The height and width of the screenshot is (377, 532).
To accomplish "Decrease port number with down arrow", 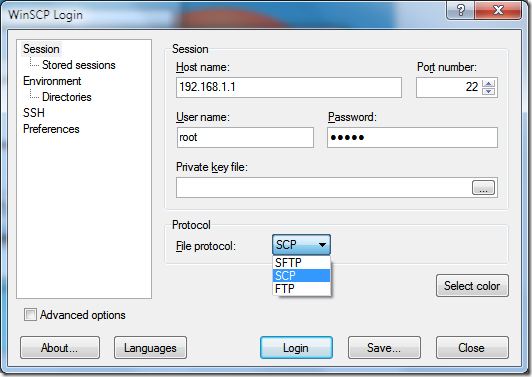I will (488, 91).
